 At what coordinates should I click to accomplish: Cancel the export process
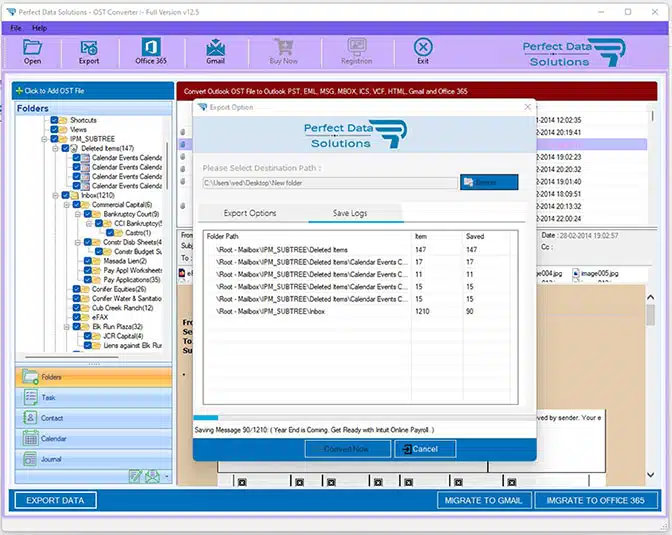coord(425,449)
